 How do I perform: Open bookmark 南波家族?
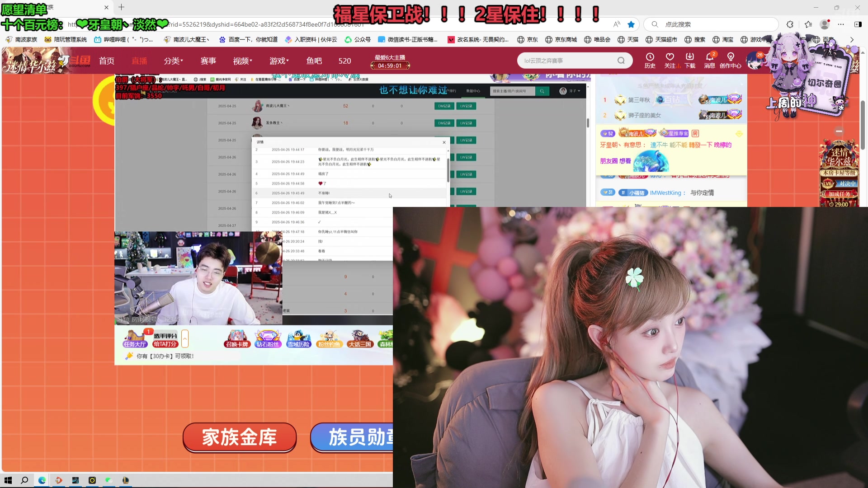tap(21, 40)
